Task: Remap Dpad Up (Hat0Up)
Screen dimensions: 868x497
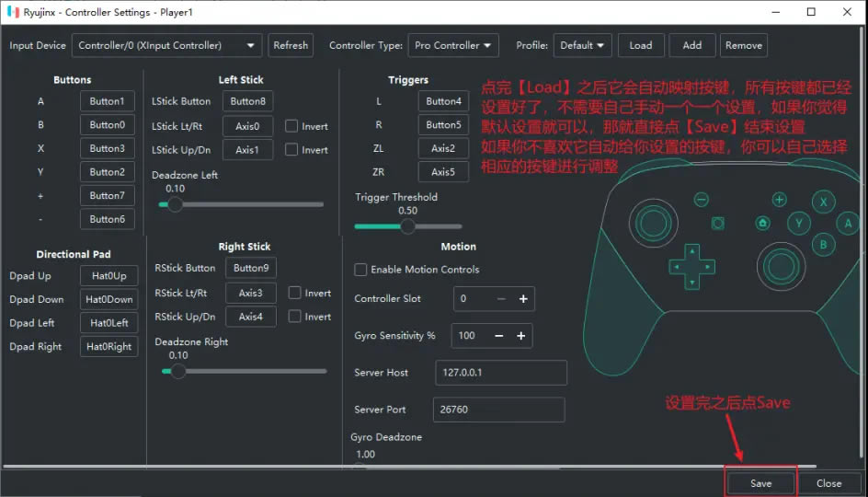Action: [x=109, y=276]
